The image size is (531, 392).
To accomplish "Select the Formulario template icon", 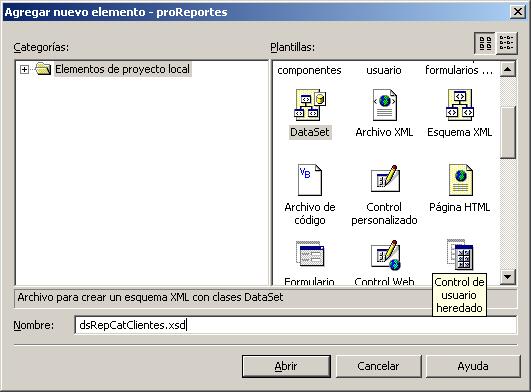I will click(x=310, y=254).
